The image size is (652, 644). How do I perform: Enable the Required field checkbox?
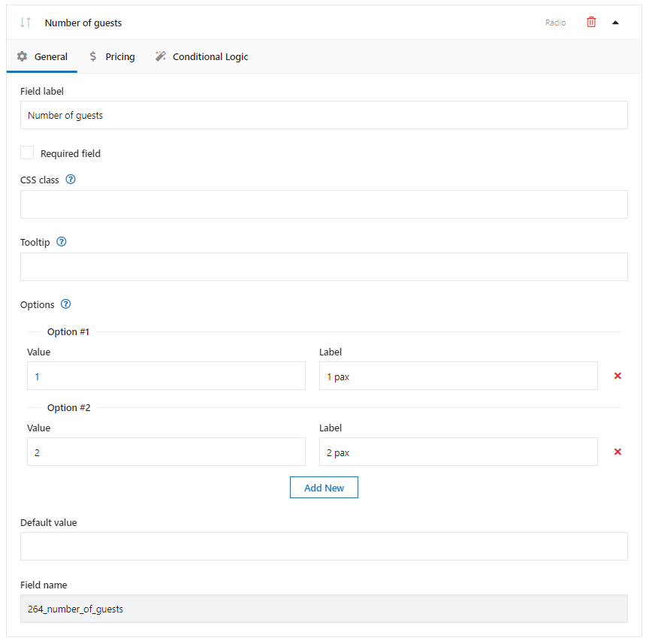(27, 153)
